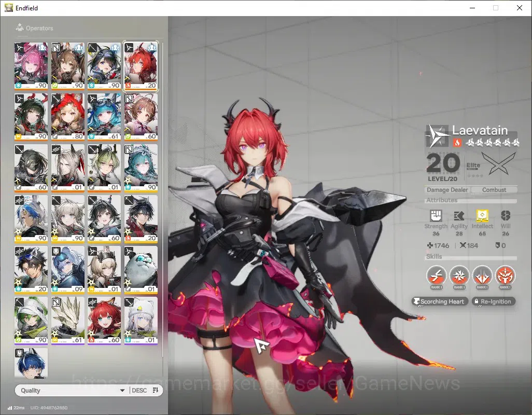Open the Scorching Heart talent

pos(440,301)
